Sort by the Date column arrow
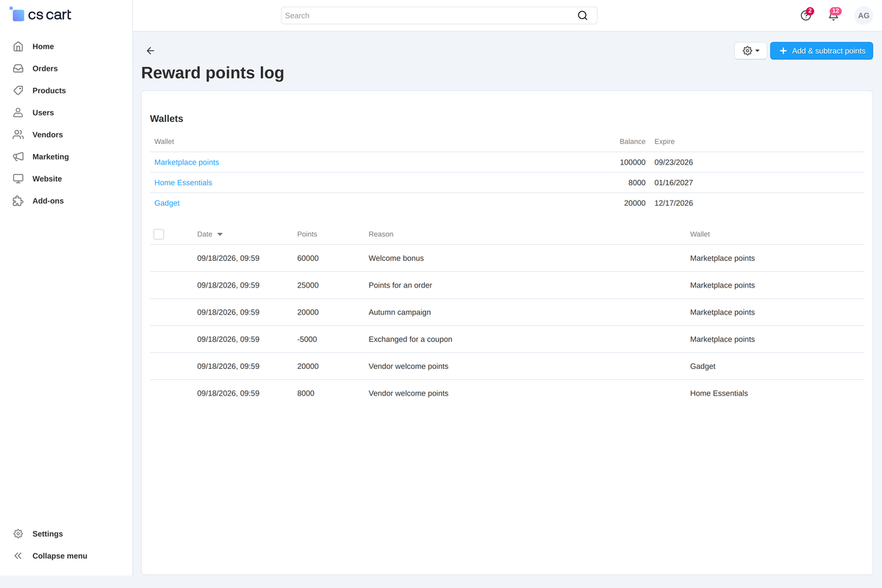This screenshot has width=882, height=588. (x=220, y=234)
